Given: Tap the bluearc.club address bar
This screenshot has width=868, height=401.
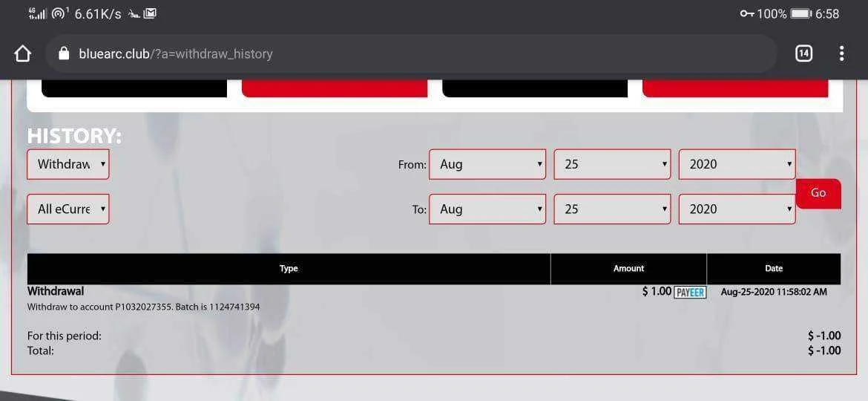Looking at the screenshot, I should pos(411,53).
